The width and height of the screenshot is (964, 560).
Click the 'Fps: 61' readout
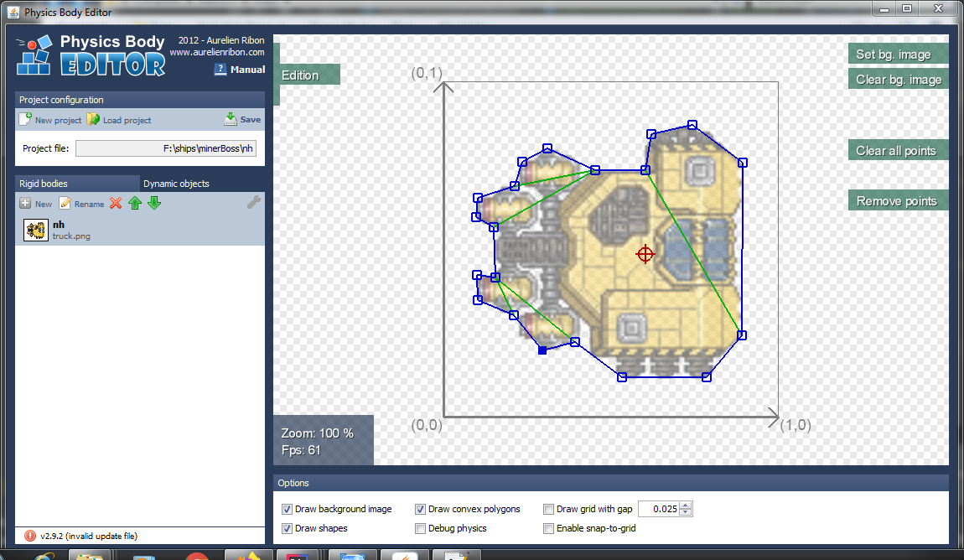point(301,450)
